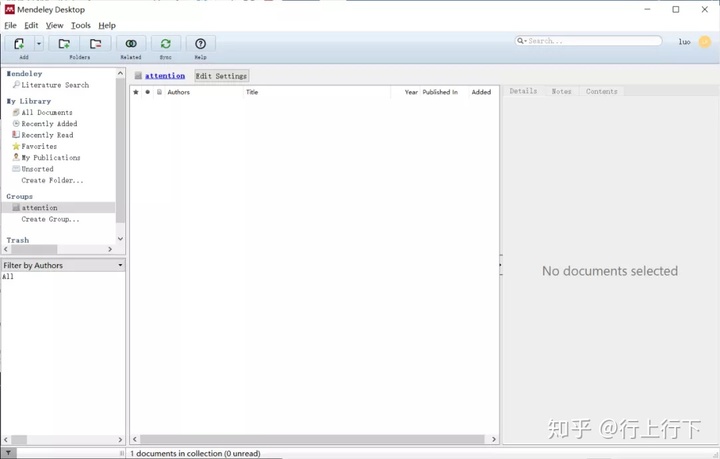Screen dimensions: 720x459
Task: Select Recently Read in sidebar
Action: coord(47,135)
